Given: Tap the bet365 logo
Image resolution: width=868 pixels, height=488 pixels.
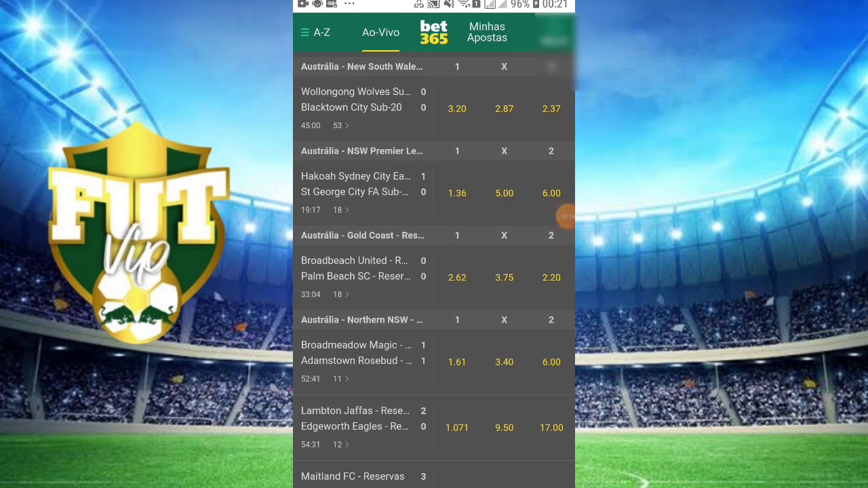Looking at the screenshot, I should tap(433, 33).
